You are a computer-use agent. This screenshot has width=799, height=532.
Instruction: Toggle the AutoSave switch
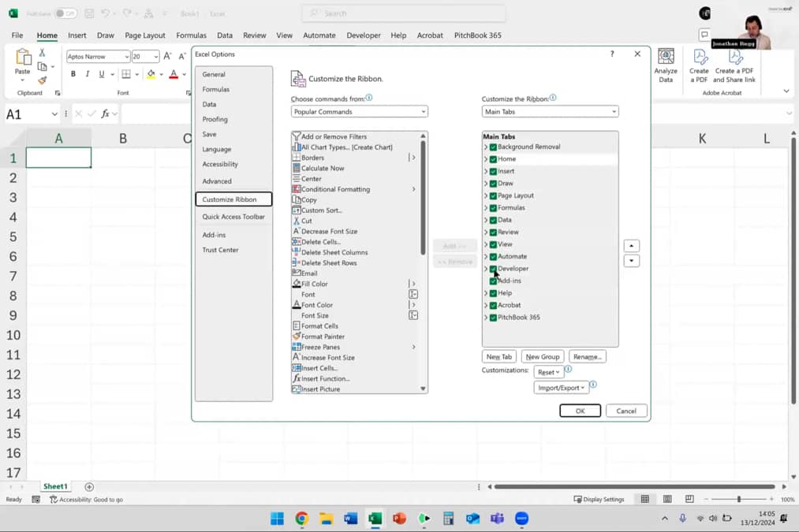[x=66, y=13]
